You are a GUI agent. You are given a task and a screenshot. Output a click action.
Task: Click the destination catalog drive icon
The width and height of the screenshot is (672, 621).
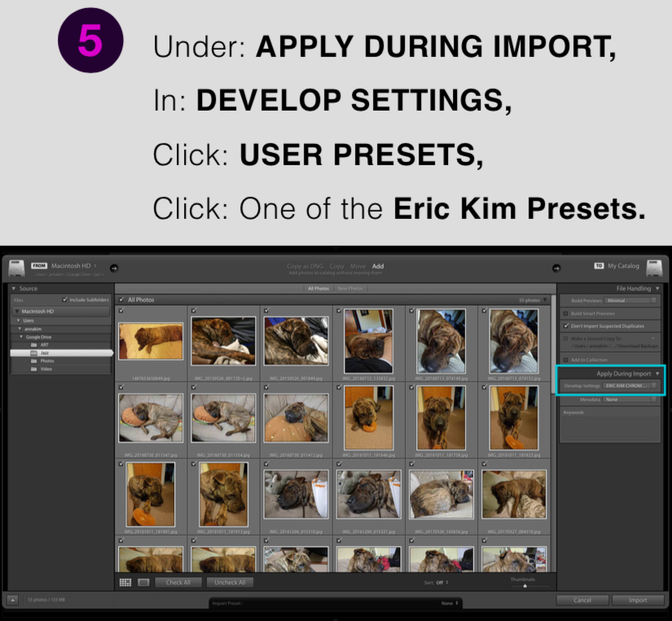click(x=653, y=267)
